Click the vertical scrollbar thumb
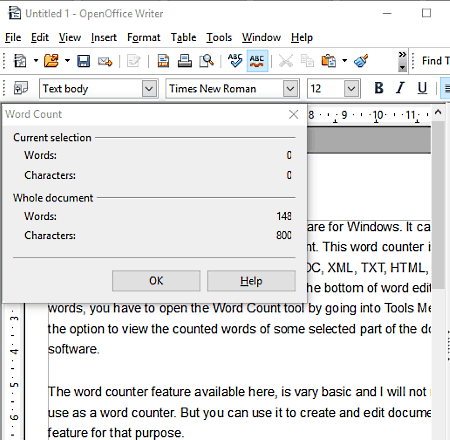Viewport: 450px width, 440px height. click(x=438, y=204)
